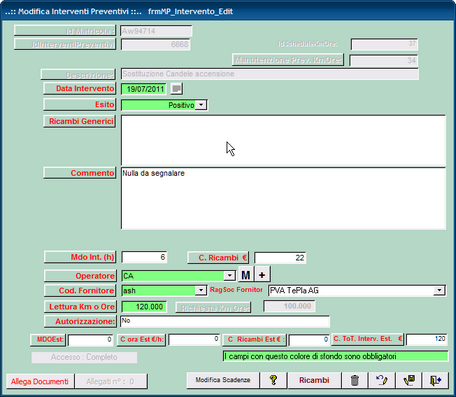Click the Id ScheduleKmOre value 37
456x397 pixels.
click(x=384, y=44)
